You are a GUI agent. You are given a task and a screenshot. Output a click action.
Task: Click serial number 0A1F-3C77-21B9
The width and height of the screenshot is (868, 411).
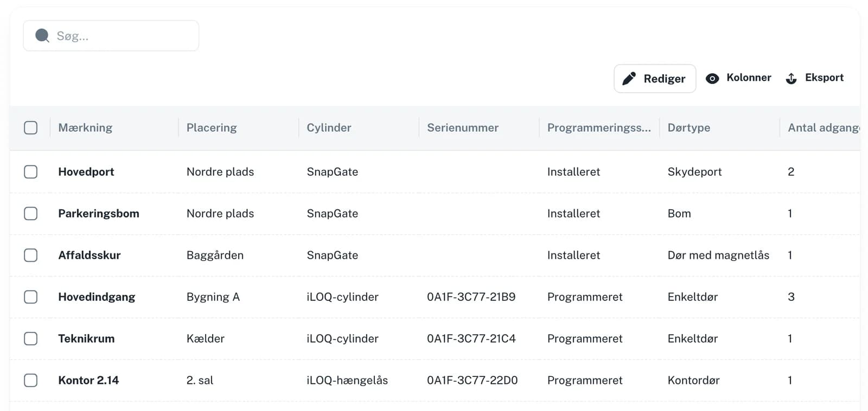tap(471, 297)
